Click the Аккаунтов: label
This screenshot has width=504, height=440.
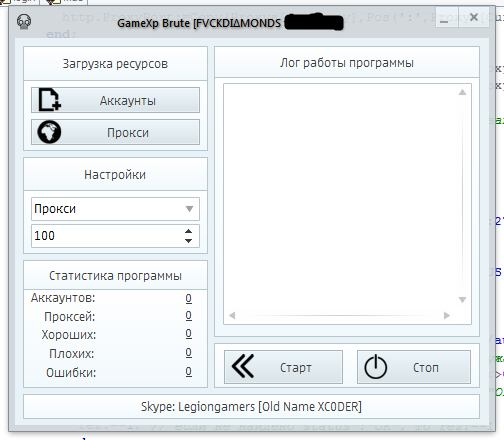click(63, 298)
